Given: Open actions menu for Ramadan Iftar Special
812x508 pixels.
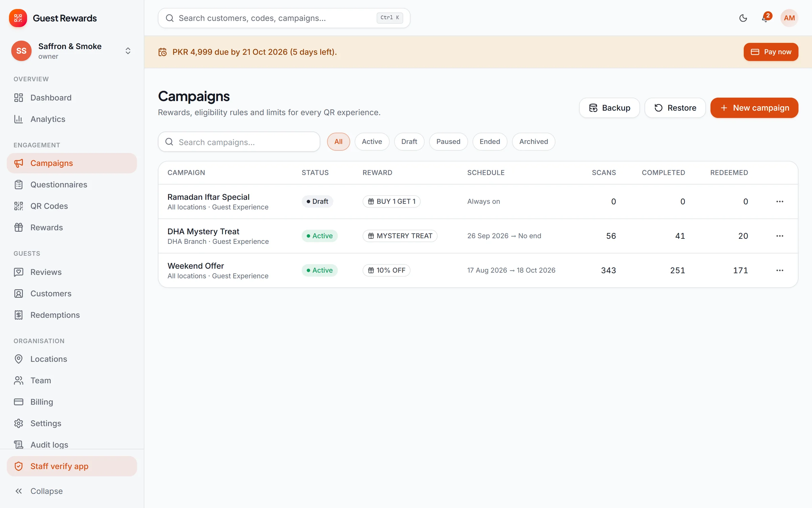Looking at the screenshot, I should coord(780,202).
